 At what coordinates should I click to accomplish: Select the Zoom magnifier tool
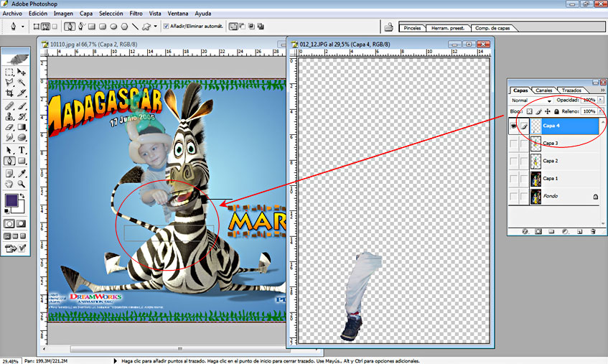coord(22,184)
